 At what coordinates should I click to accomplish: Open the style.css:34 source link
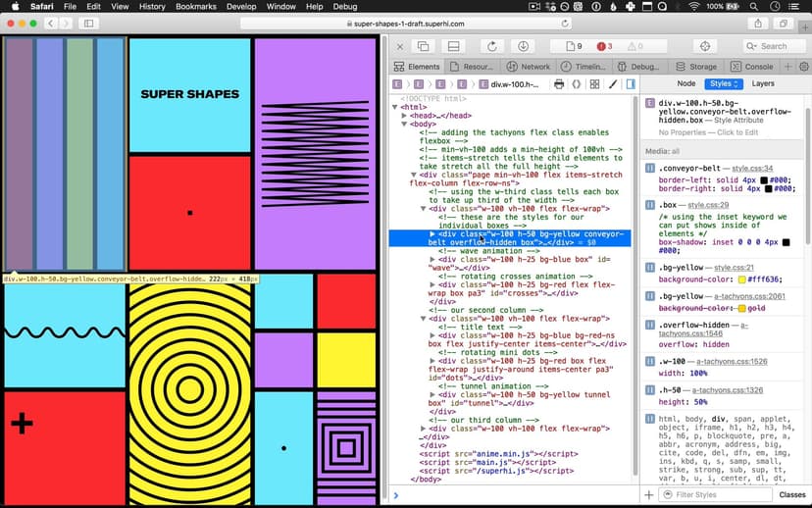[752, 169]
